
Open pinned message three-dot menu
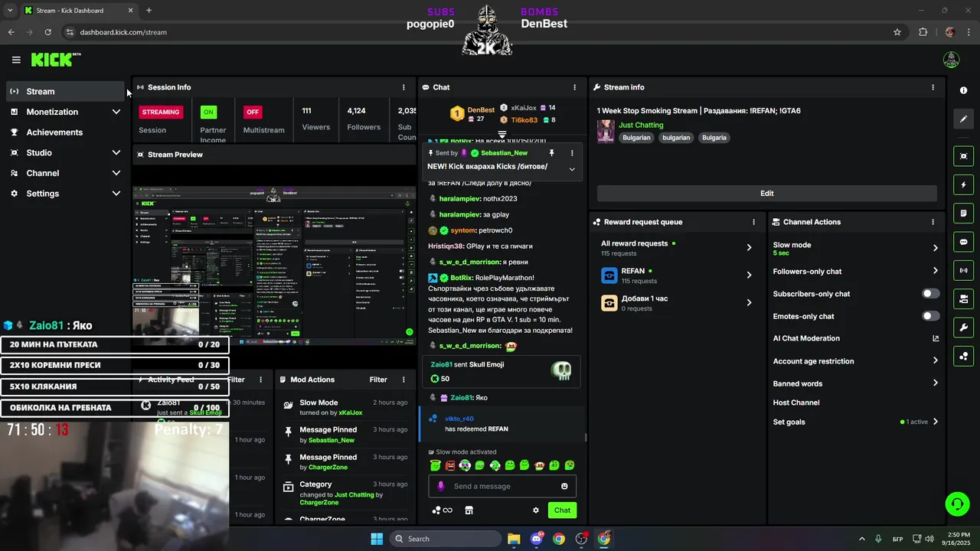pos(571,153)
